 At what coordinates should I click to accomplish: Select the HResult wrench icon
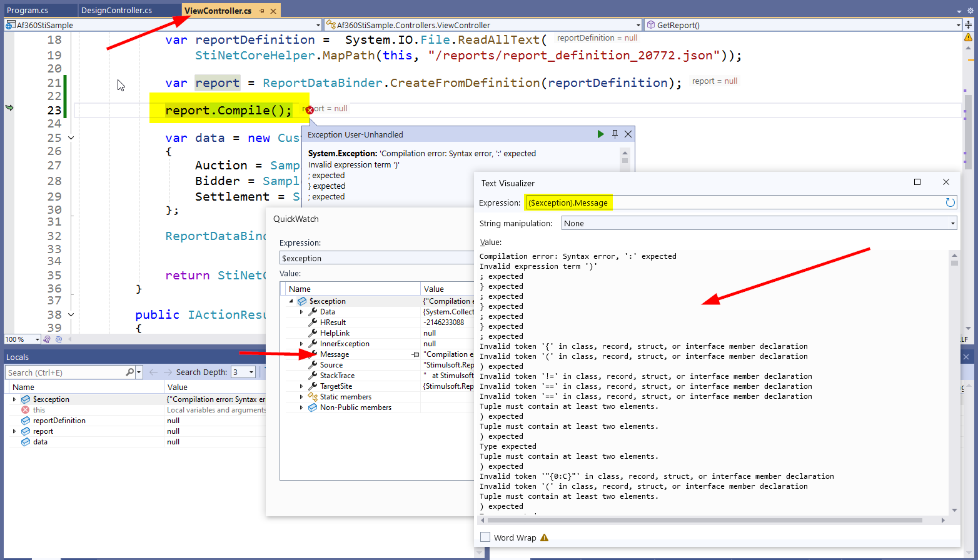click(x=313, y=322)
